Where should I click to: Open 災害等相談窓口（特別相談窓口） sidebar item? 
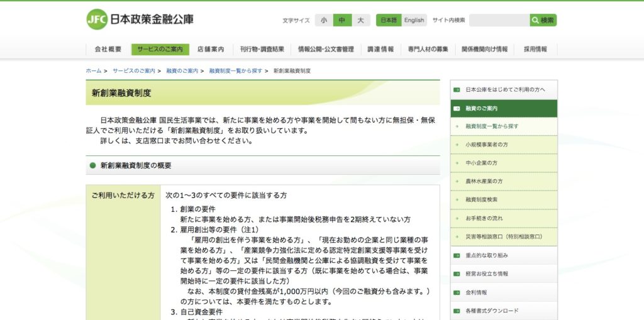point(504,237)
